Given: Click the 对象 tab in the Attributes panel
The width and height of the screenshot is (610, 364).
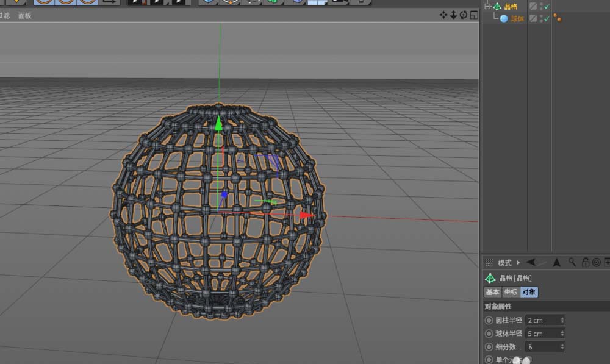Looking at the screenshot, I should [529, 291].
